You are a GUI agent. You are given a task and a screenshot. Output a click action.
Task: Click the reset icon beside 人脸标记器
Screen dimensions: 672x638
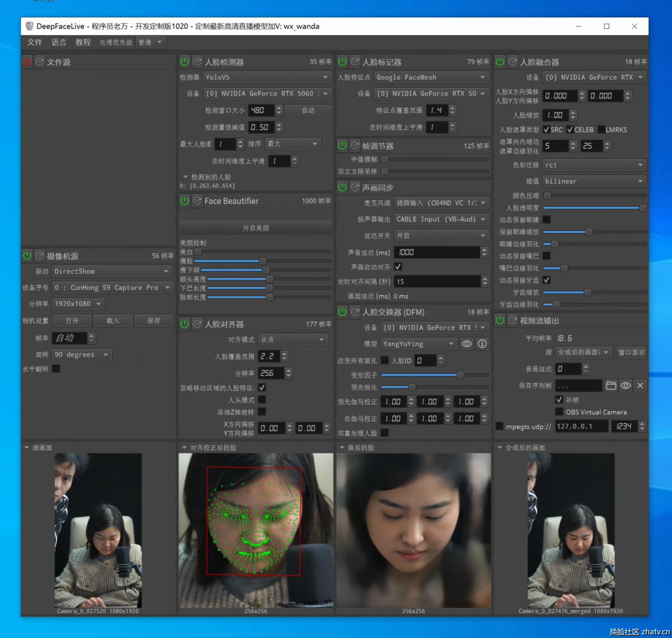pyautogui.click(x=355, y=62)
